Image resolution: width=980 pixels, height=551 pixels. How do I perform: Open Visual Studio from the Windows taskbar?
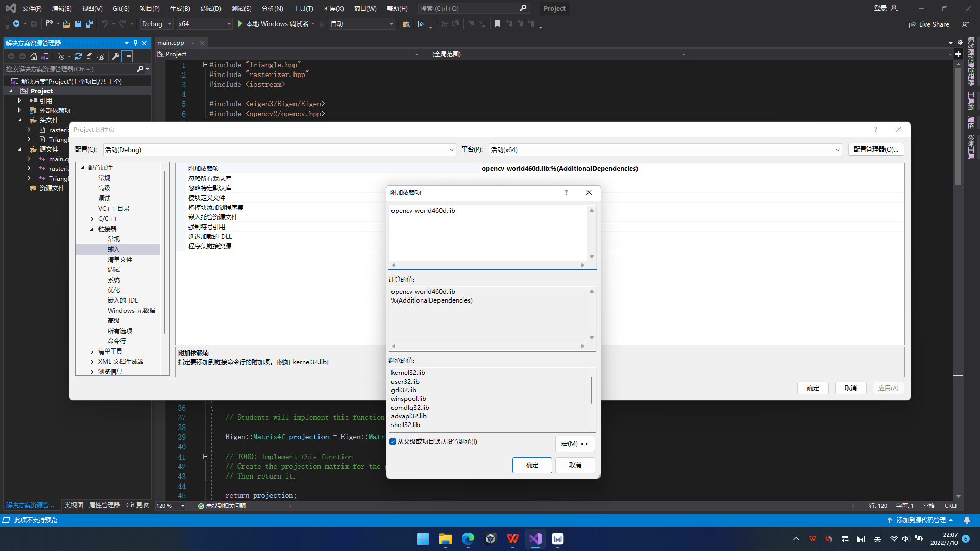(x=535, y=539)
